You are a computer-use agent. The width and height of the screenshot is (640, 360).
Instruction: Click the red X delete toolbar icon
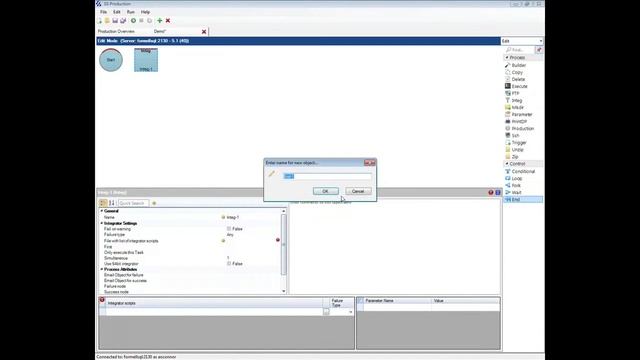(168, 20)
